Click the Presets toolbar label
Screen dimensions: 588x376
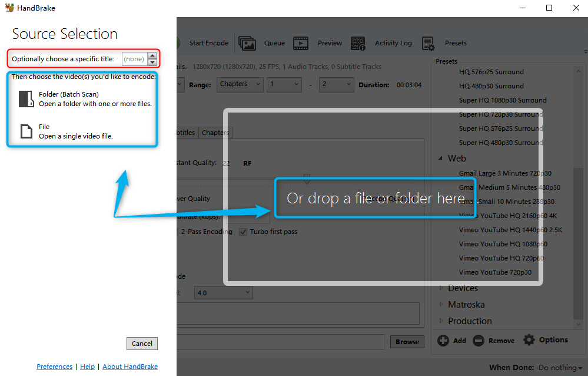point(456,43)
